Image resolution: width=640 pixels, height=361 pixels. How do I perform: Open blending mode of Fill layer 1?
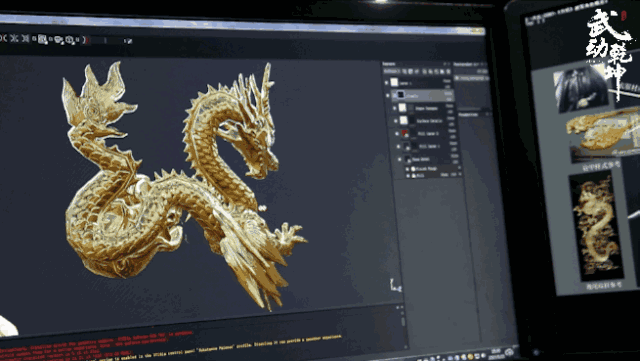point(453,144)
